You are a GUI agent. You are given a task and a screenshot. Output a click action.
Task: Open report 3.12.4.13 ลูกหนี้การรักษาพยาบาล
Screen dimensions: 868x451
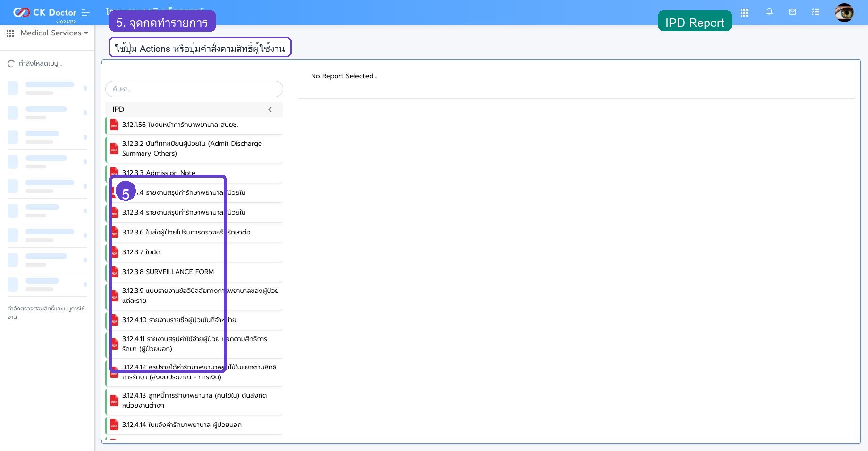coord(194,401)
